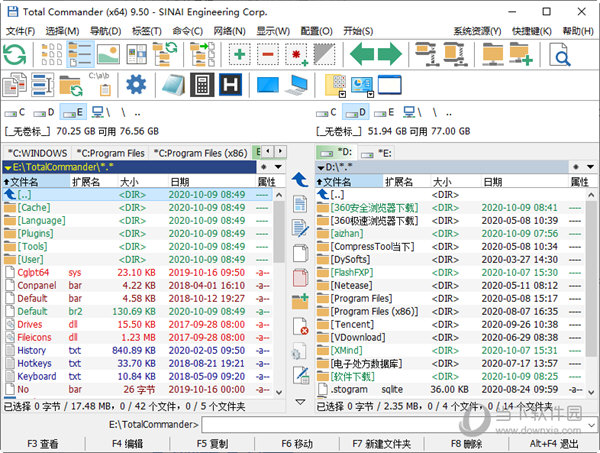Select drive C in right panel
Screen dimensions: 600x453
326,112
